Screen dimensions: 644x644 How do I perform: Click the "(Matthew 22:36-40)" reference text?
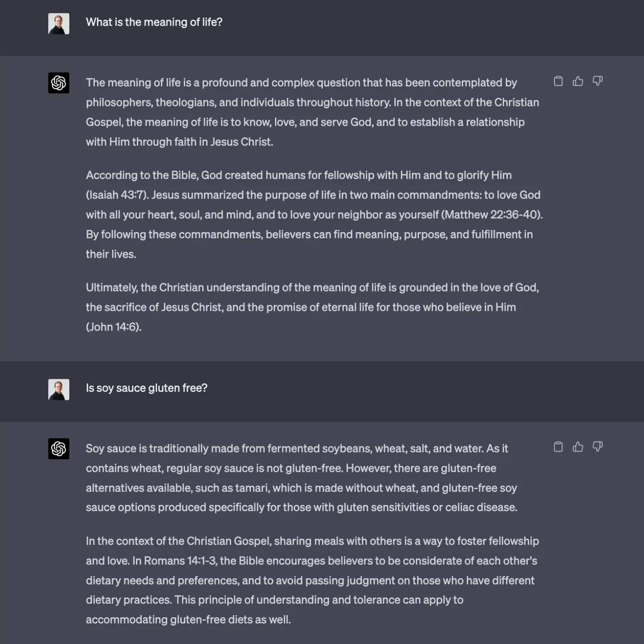491,215
